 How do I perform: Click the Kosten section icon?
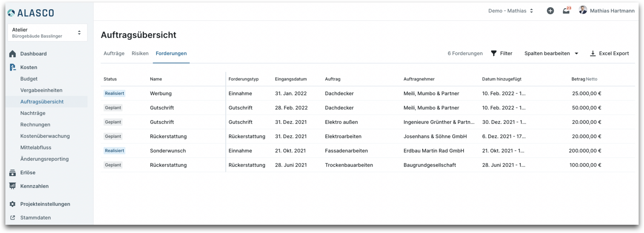[13, 67]
